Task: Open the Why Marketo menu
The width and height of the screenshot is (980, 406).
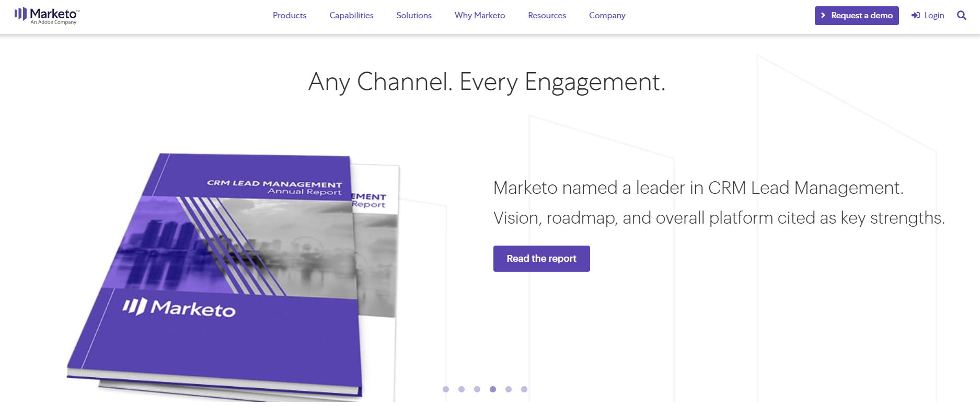Action: tap(480, 16)
